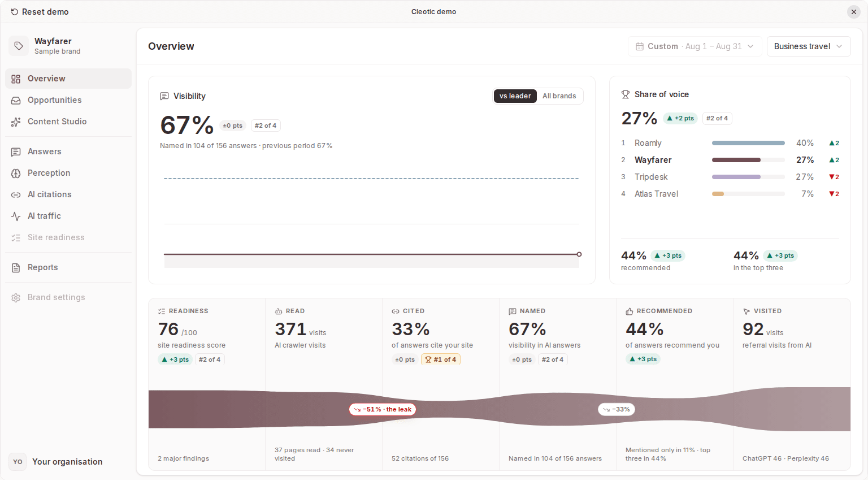Click "2 major findings" text
Screen dimensions: 868x481
(x=183, y=458)
